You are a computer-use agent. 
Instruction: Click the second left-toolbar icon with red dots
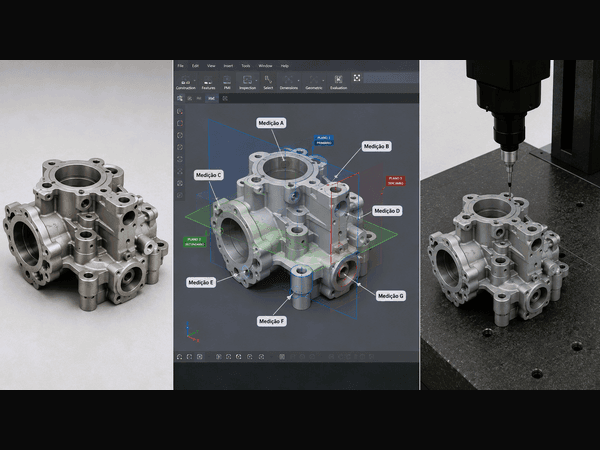click(180, 123)
